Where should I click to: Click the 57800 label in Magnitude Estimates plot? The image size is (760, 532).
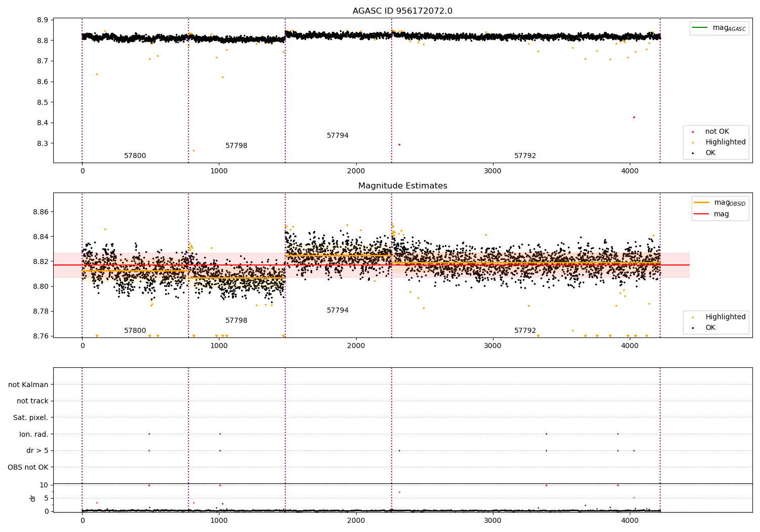click(135, 331)
